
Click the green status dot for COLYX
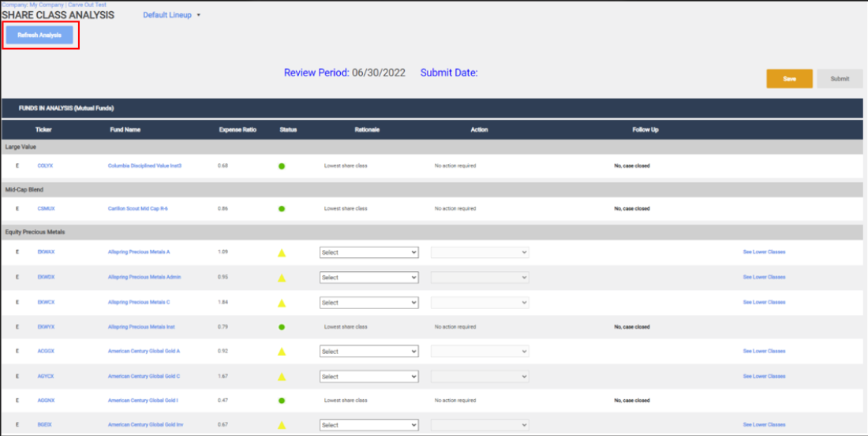(281, 166)
